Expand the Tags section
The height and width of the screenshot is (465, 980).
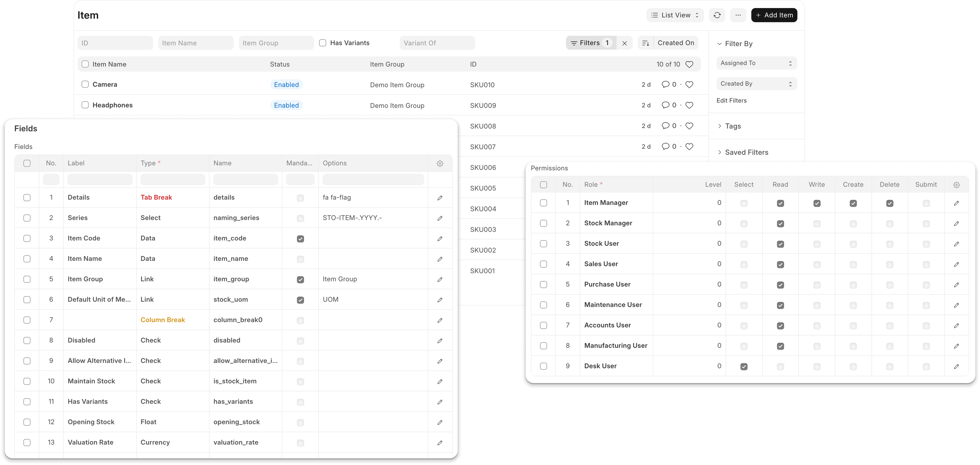[x=729, y=126]
